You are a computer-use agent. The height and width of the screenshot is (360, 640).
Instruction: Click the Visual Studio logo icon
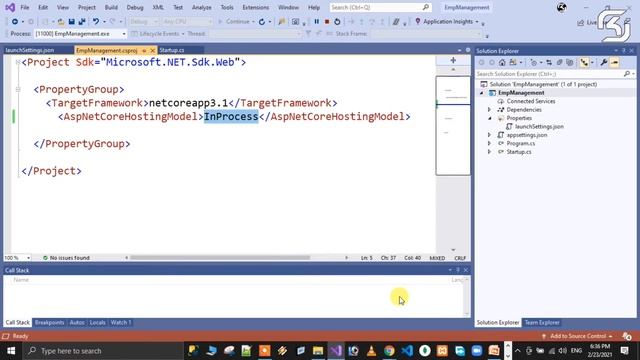pyautogui.click(x=10, y=7)
